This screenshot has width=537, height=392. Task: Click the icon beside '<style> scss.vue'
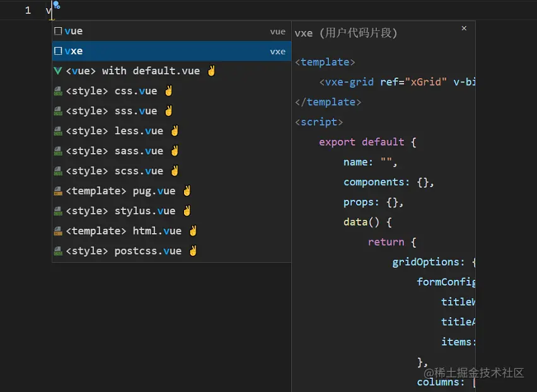point(58,171)
